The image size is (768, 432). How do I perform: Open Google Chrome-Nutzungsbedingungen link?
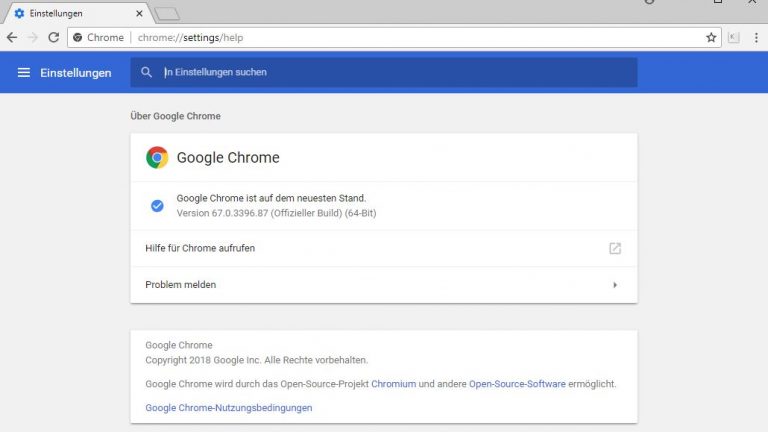[229, 408]
